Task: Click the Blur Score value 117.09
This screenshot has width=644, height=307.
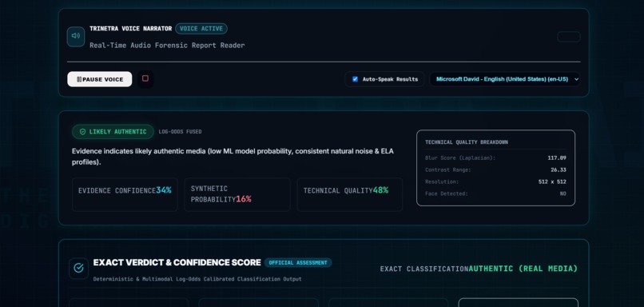Action: (x=557, y=157)
